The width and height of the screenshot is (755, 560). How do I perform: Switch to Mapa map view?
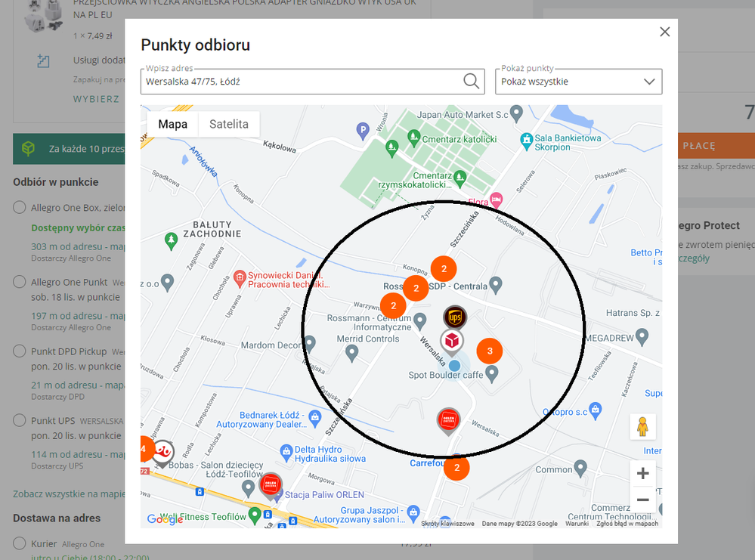172,124
